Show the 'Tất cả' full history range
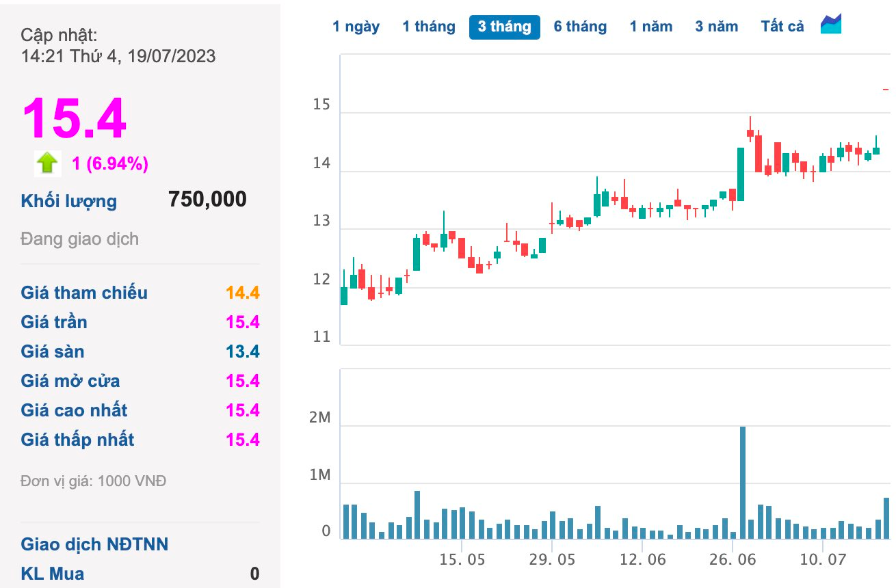Image resolution: width=896 pixels, height=588 pixels. (x=782, y=27)
